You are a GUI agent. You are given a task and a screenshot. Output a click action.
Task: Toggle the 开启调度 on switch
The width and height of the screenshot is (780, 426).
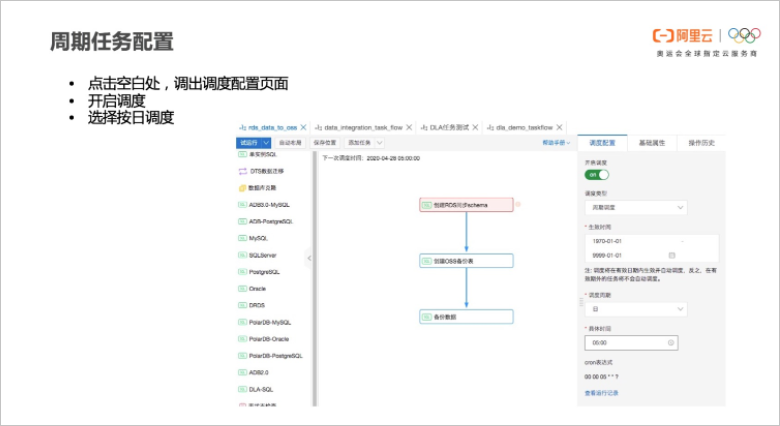(596, 175)
